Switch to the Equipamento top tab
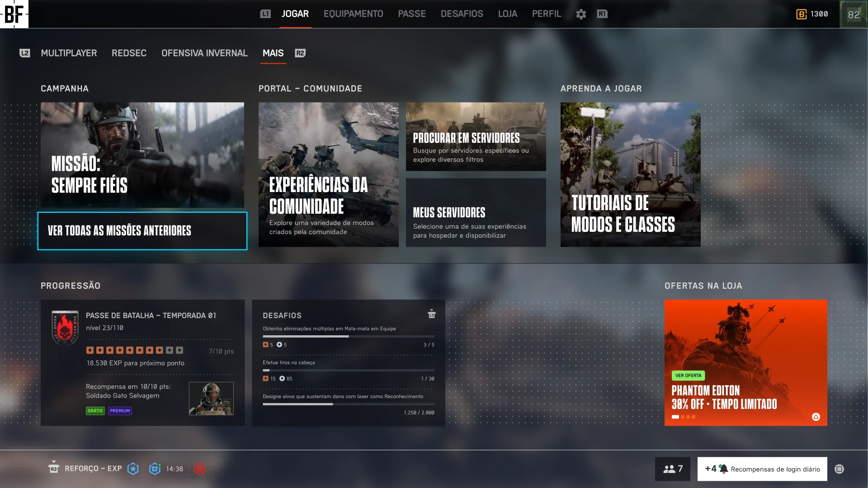 pyautogui.click(x=353, y=14)
